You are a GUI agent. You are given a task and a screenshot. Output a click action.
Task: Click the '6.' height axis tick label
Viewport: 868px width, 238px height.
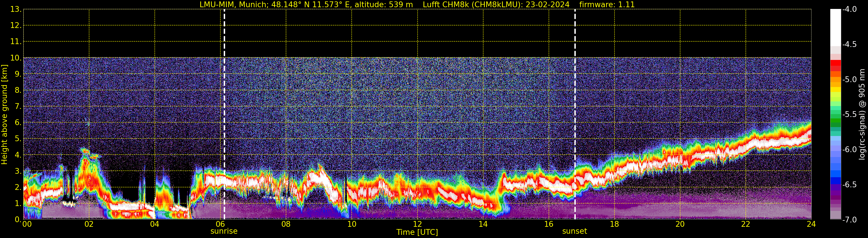point(18,123)
